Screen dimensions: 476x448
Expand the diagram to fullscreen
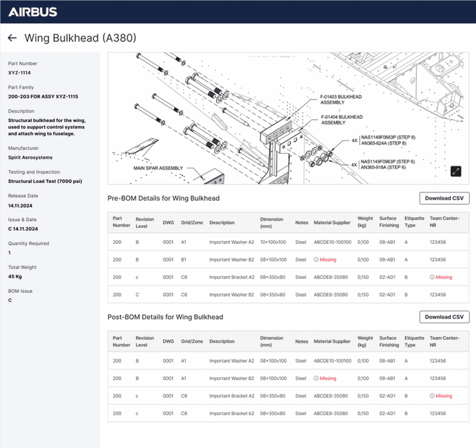(x=456, y=171)
